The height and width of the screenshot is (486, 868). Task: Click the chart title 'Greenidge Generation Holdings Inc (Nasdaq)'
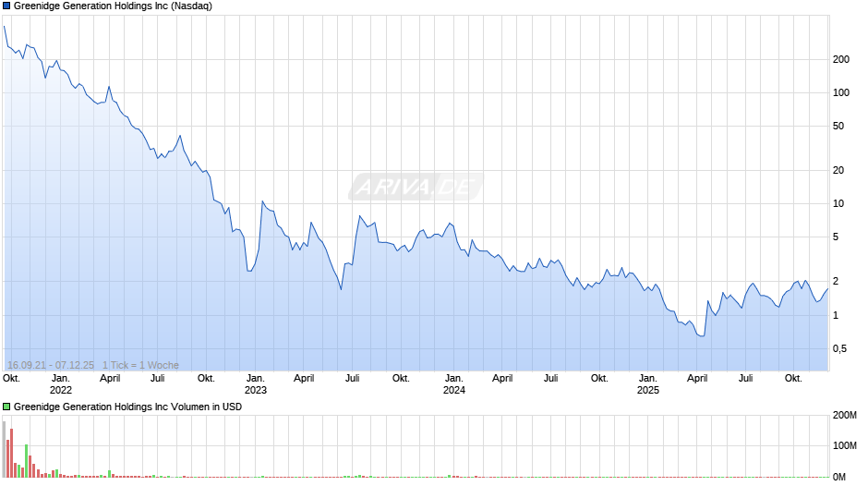pyautogui.click(x=113, y=6)
